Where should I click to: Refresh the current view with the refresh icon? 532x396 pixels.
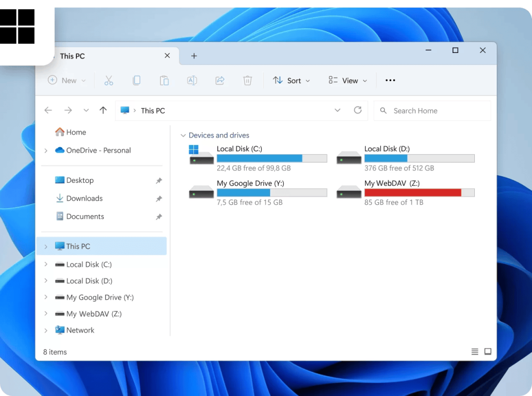pyautogui.click(x=357, y=110)
